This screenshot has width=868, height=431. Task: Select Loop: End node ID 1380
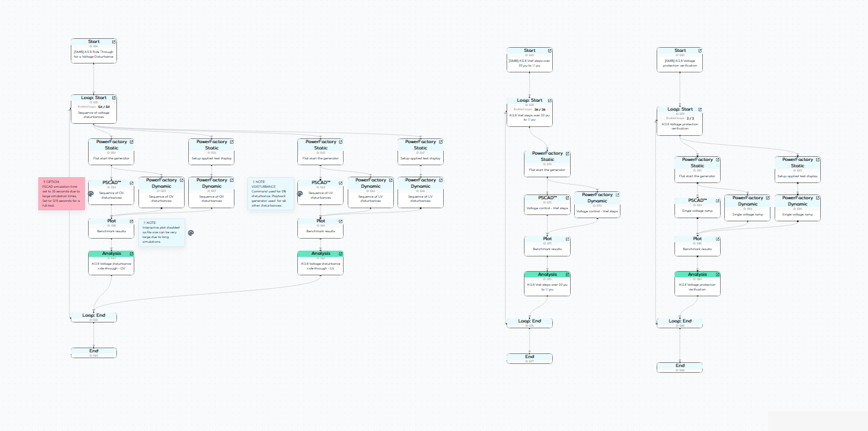click(680, 323)
